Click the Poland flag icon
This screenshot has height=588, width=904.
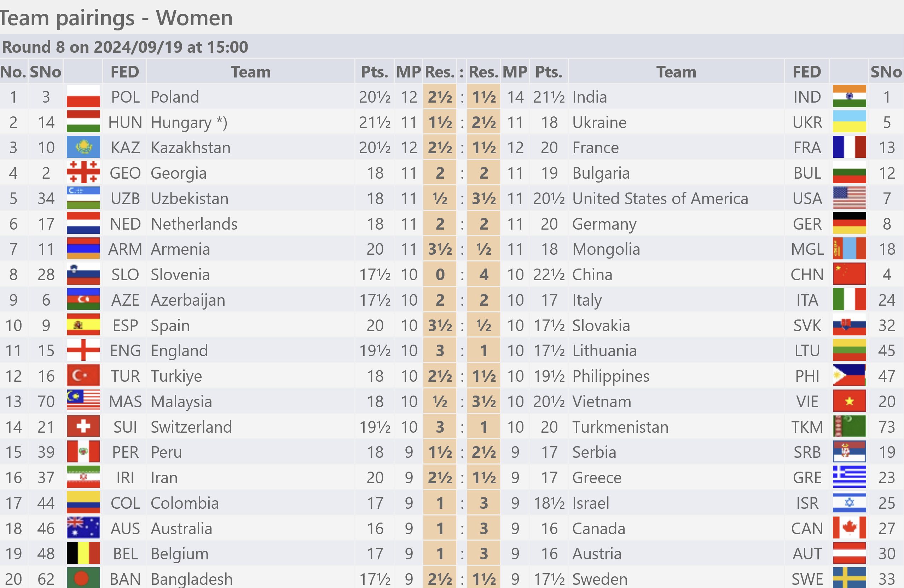click(x=83, y=97)
